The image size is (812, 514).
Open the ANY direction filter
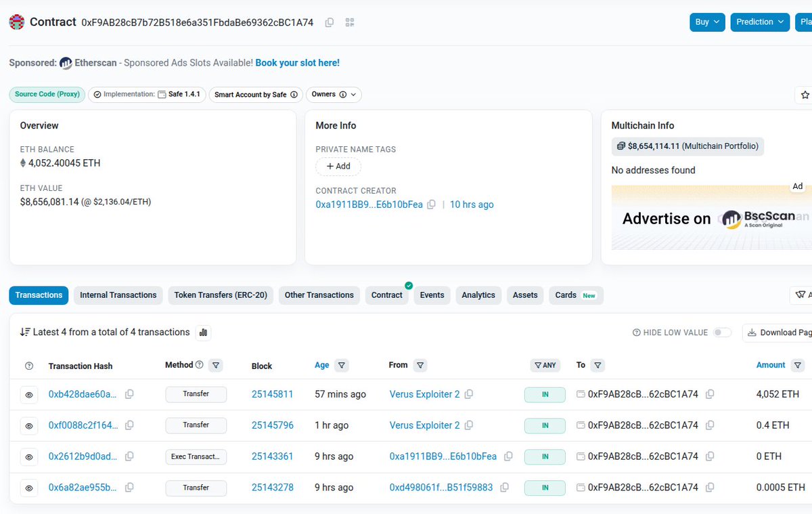pos(545,365)
